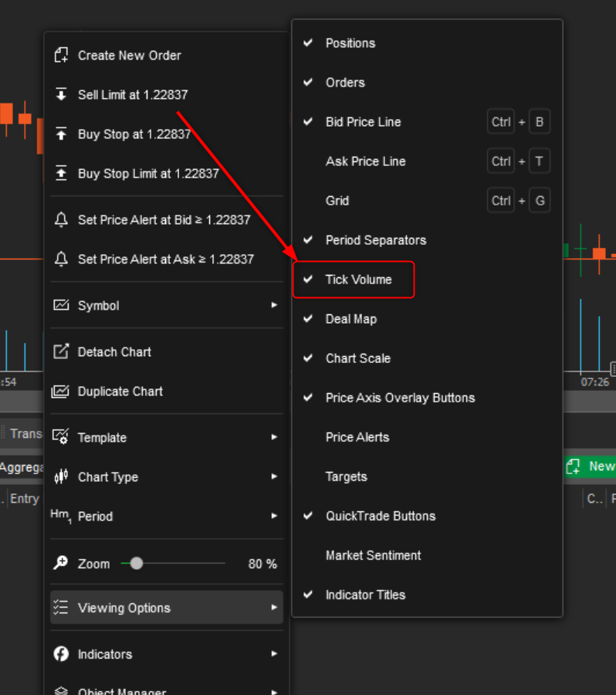Select Buy Stop at 1.22837
Viewport: 616px width, 695px height.
134,134
